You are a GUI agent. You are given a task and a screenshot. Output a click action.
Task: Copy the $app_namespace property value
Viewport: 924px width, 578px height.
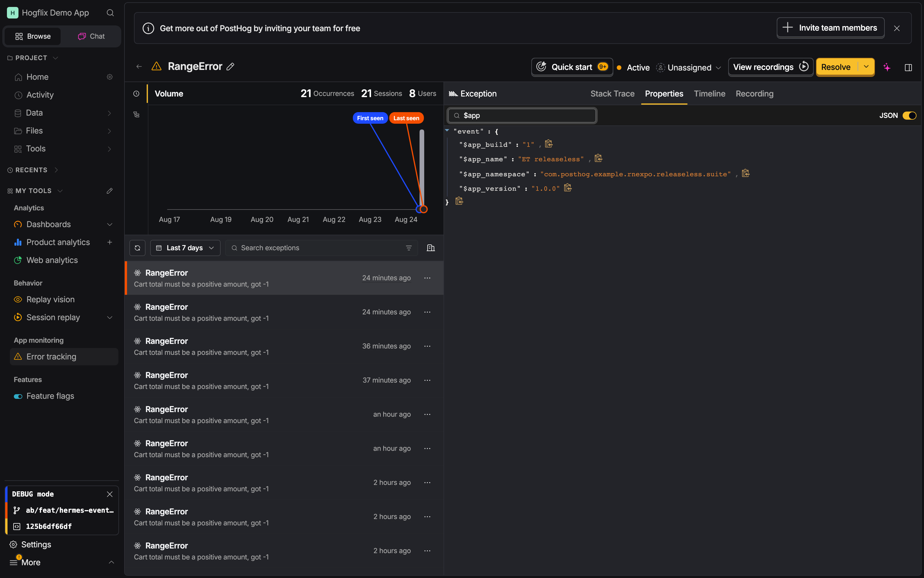(746, 174)
